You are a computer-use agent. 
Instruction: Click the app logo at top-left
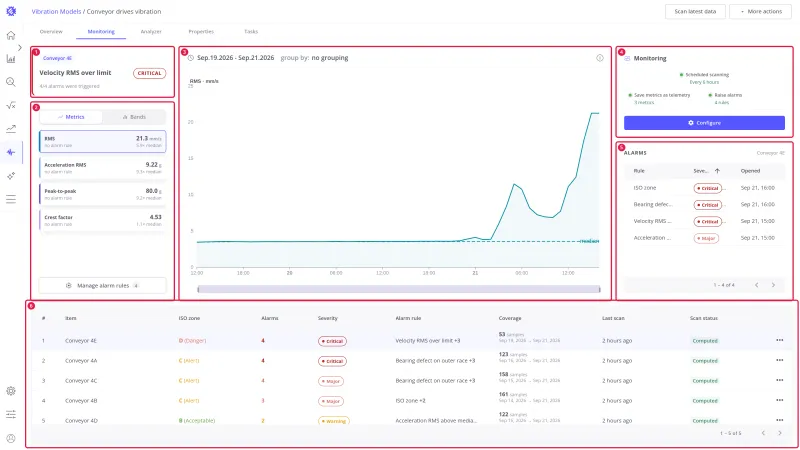point(11,11)
